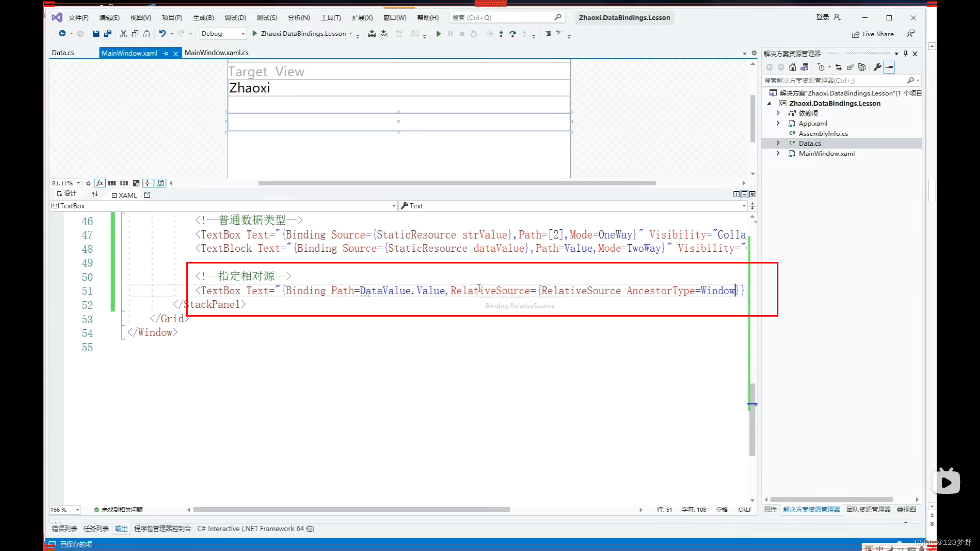Screen dimensions: 980x551
Task: Open the Text member dropdown
Action: 573,206
